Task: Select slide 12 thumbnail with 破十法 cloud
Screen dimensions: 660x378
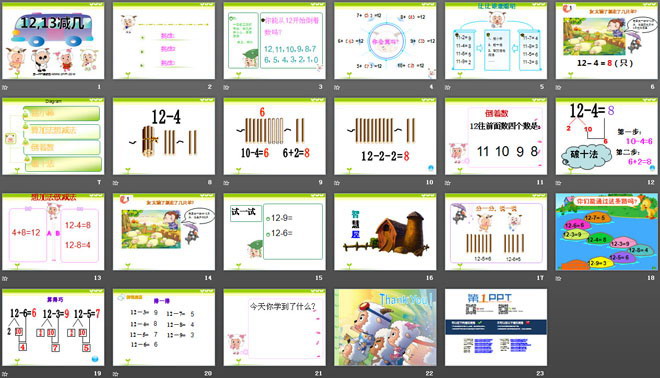Action: [607, 136]
